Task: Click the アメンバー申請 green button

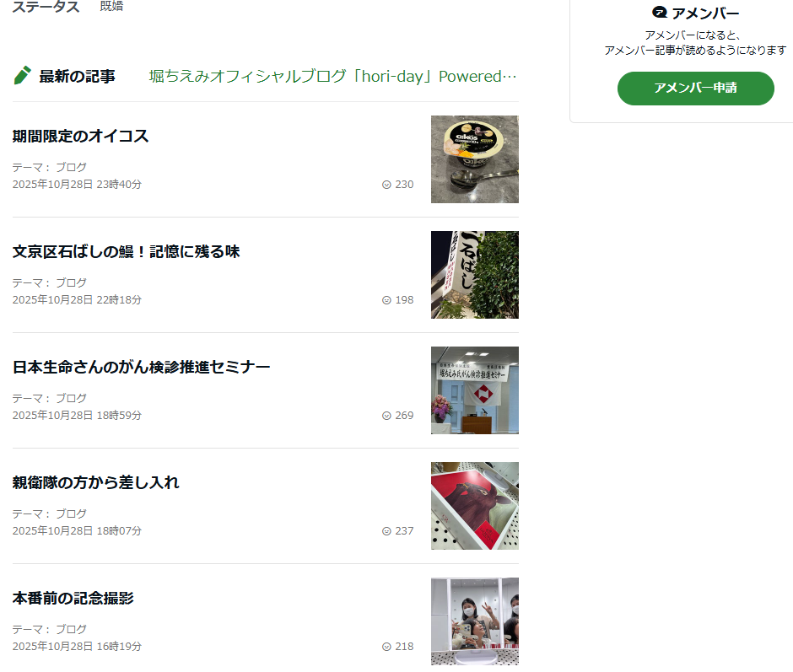Action: pos(695,89)
